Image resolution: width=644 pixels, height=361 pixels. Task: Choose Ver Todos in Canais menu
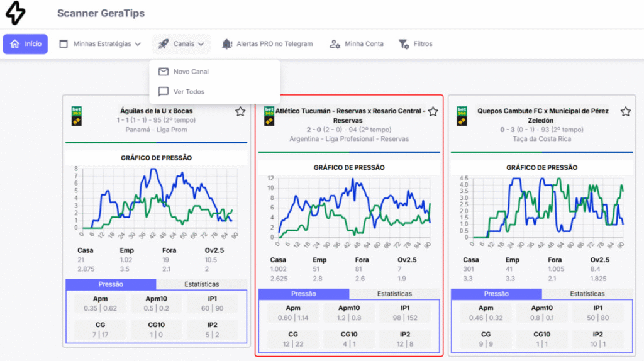[x=189, y=92]
